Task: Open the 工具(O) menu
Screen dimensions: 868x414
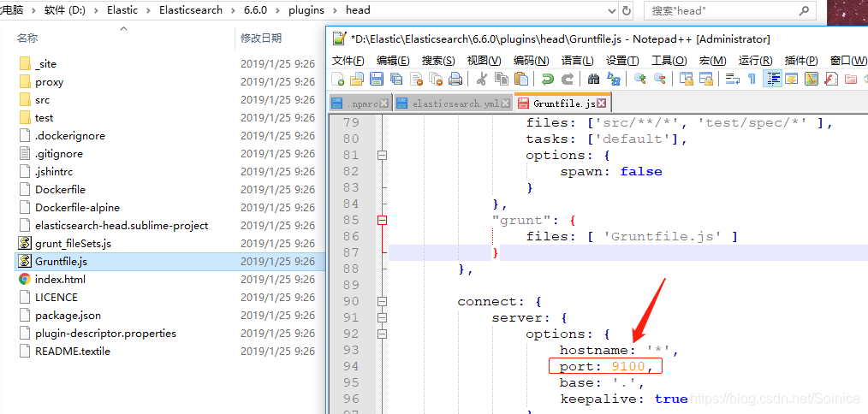Action: click(x=669, y=61)
